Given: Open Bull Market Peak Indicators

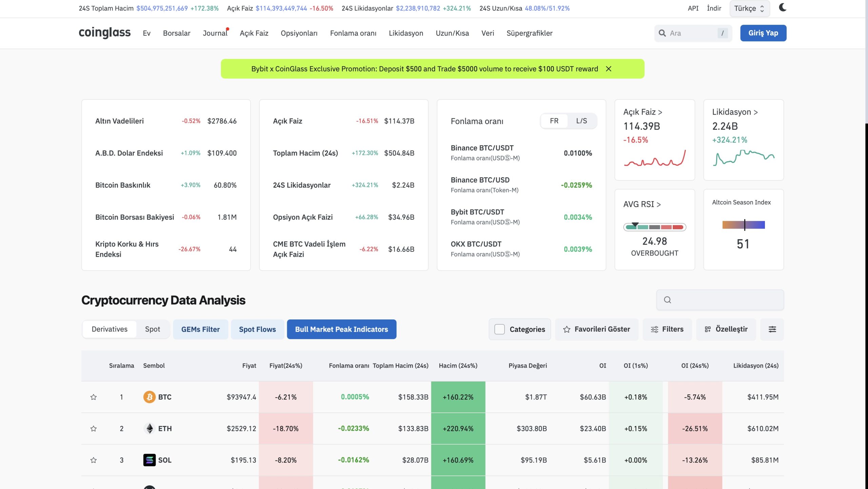Looking at the screenshot, I should click(x=341, y=329).
